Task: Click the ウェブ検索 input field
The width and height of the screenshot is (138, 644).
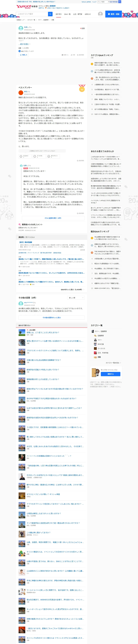Action: coord(103,2)
